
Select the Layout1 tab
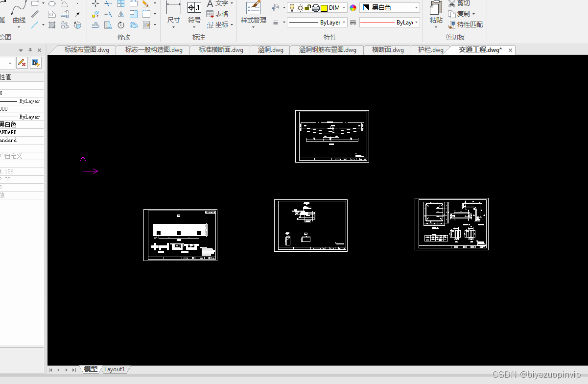click(x=115, y=369)
